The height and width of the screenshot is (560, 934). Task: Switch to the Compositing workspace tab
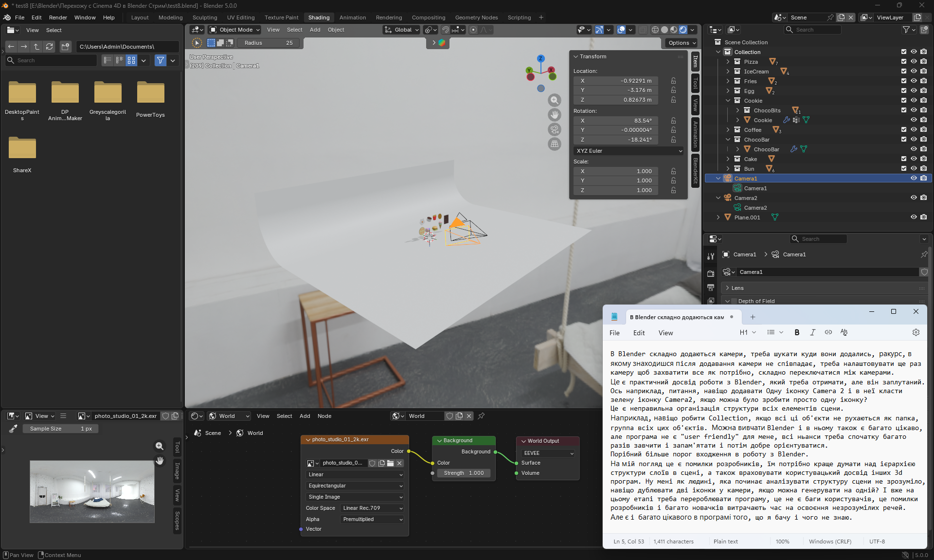[x=428, y=18]
